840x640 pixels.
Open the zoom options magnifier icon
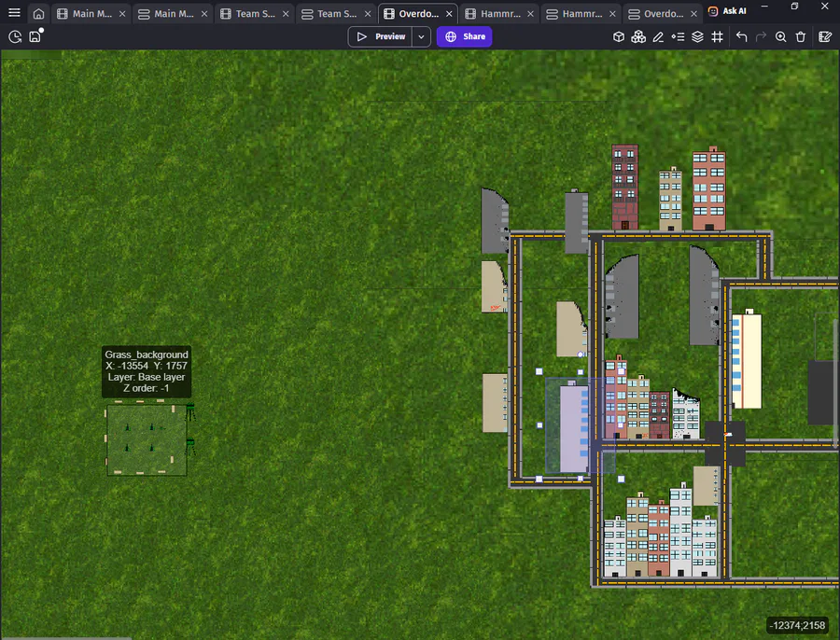pyautogui.click(x=780, y=36)
